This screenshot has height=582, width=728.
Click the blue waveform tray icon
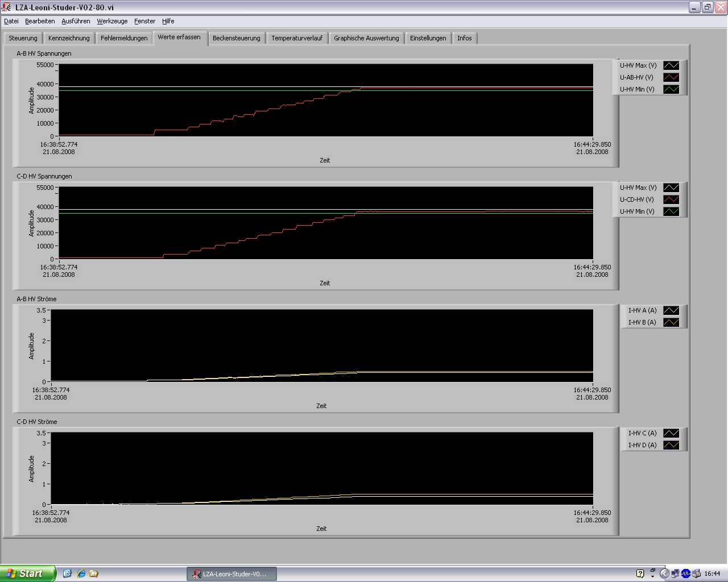click(686, 573)
